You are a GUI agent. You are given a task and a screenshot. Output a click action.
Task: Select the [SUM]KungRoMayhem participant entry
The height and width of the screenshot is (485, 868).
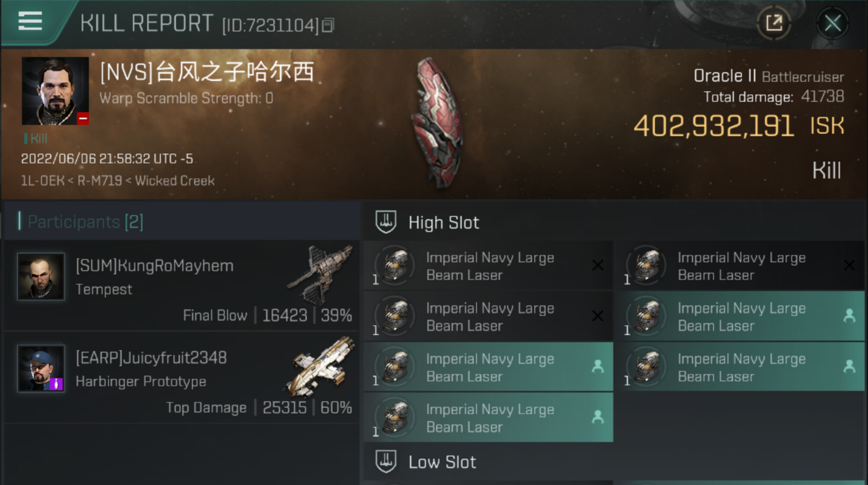click(182, 285)
